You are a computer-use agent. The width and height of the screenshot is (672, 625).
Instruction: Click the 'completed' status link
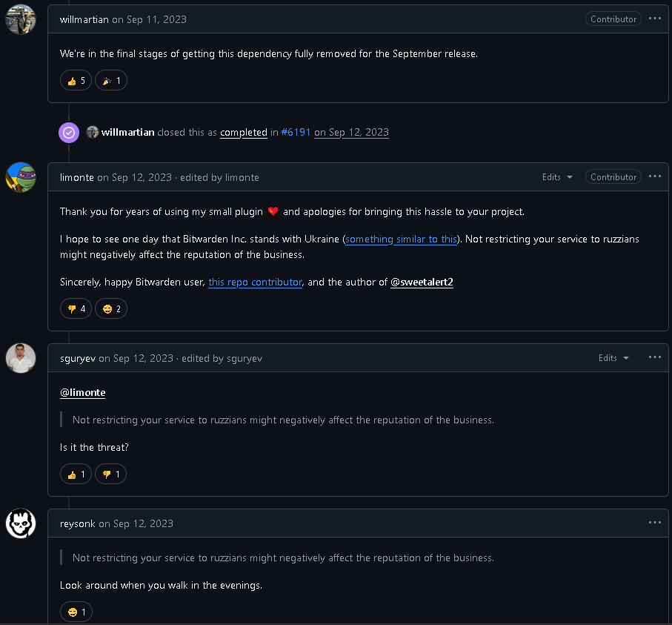coord(243,133)
